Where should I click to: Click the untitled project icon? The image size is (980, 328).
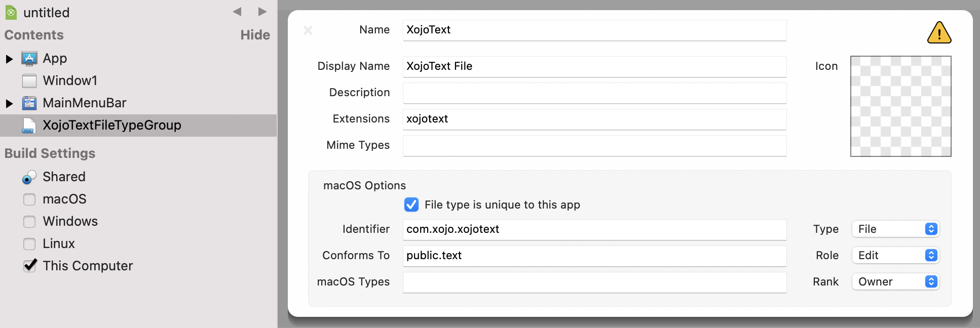pos(11,13)
